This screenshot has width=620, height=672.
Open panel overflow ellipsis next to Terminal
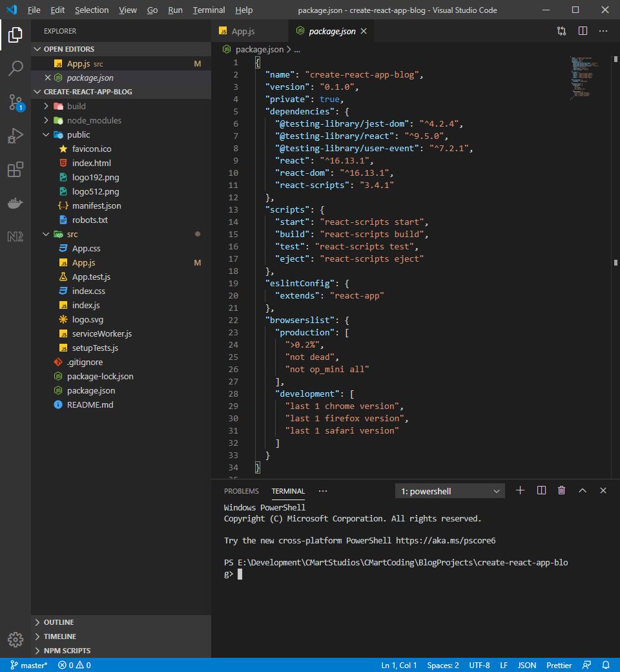coord(323,491)
